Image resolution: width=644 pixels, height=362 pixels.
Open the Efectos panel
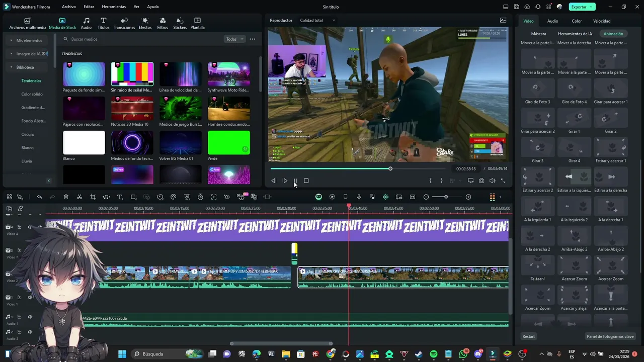pyautogui.click(x=145, y=23)
